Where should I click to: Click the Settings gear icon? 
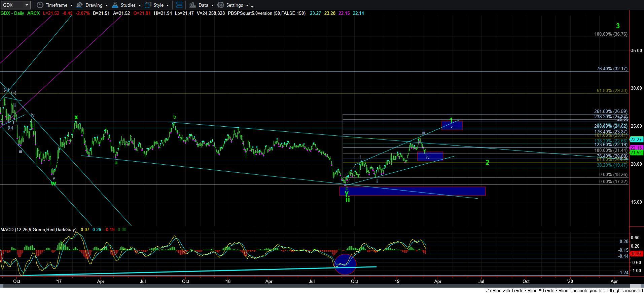(x=221, y=5)
